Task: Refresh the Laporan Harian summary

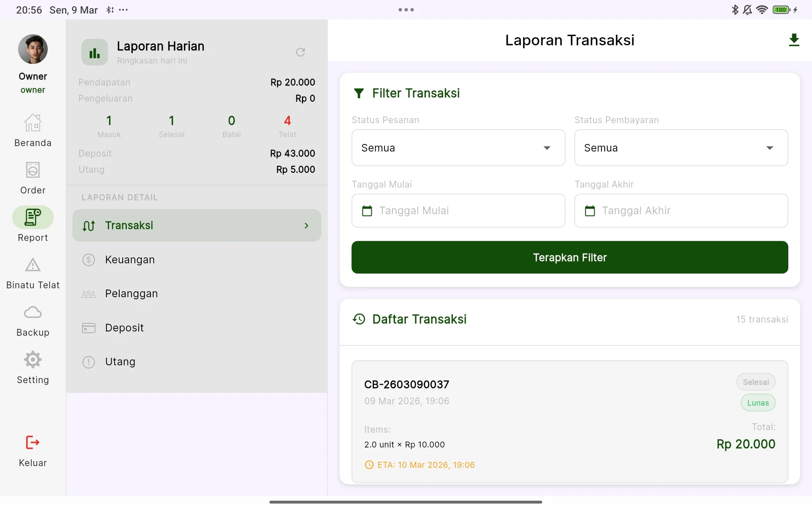Action: click(300, 52)
